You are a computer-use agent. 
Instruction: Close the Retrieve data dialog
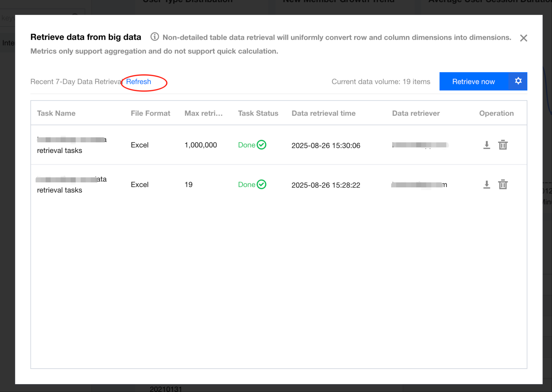pyautogui.click(x=523, y=38)
